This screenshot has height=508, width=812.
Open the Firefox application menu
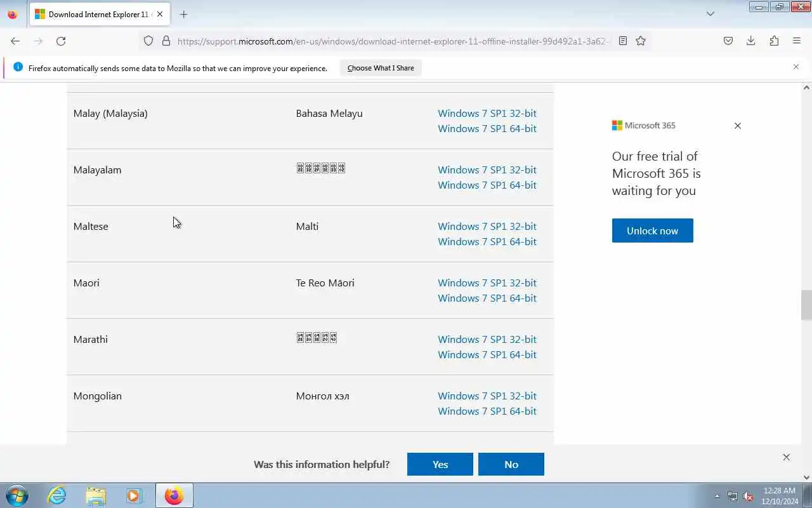[797, 41]
